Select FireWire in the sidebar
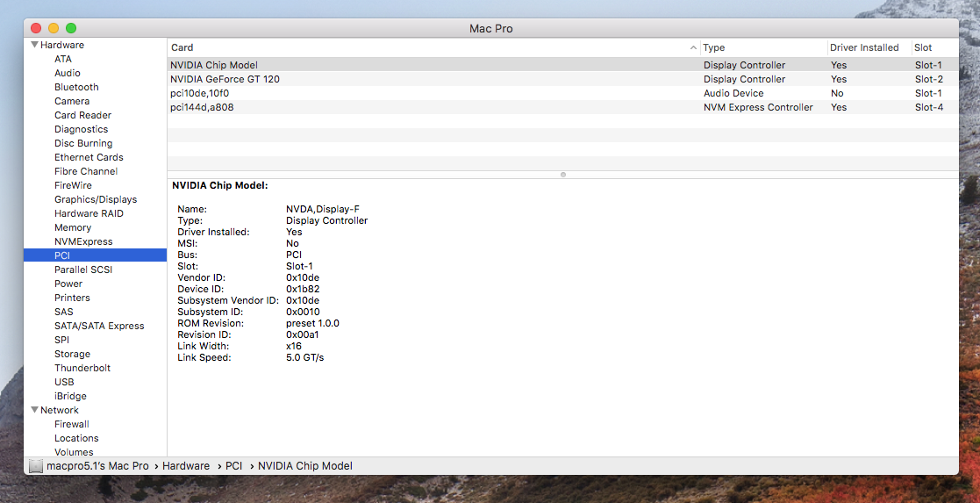 pyautogui.click(x=73, y=185)
